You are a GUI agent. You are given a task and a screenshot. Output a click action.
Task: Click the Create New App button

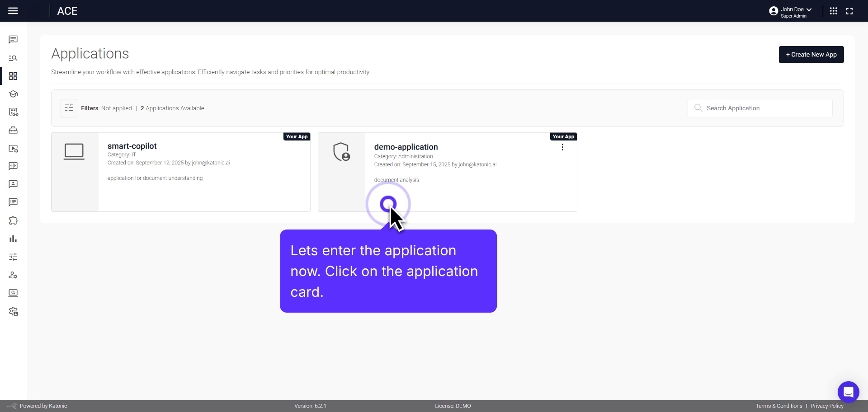coord(811,54)
